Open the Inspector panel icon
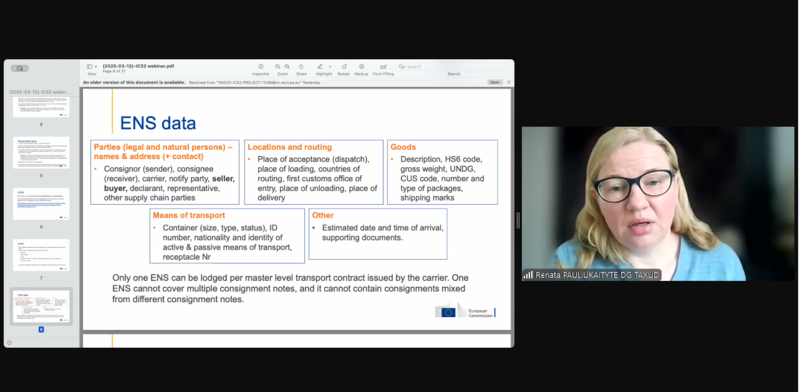The image size is (800, 392). [x=261, y=67]
